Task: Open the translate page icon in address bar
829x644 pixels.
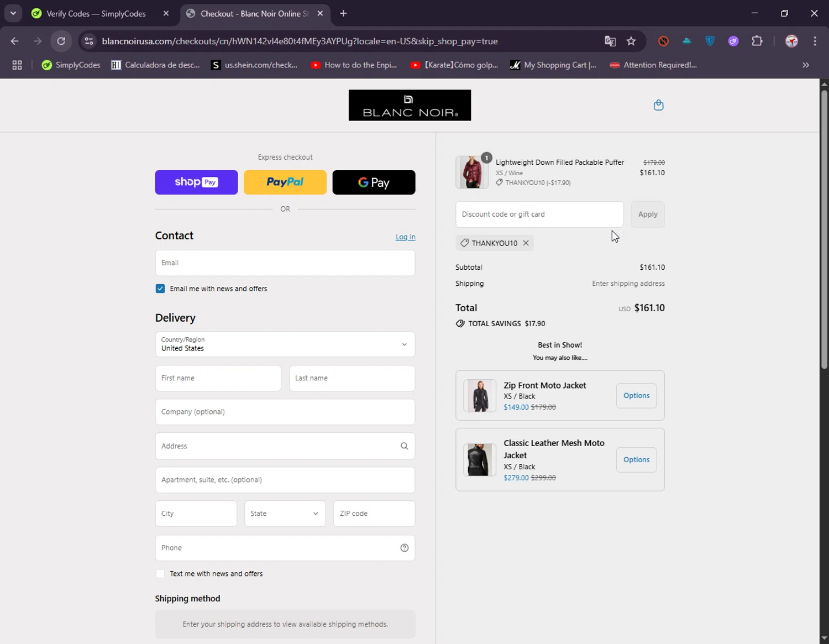Action: 610,41
